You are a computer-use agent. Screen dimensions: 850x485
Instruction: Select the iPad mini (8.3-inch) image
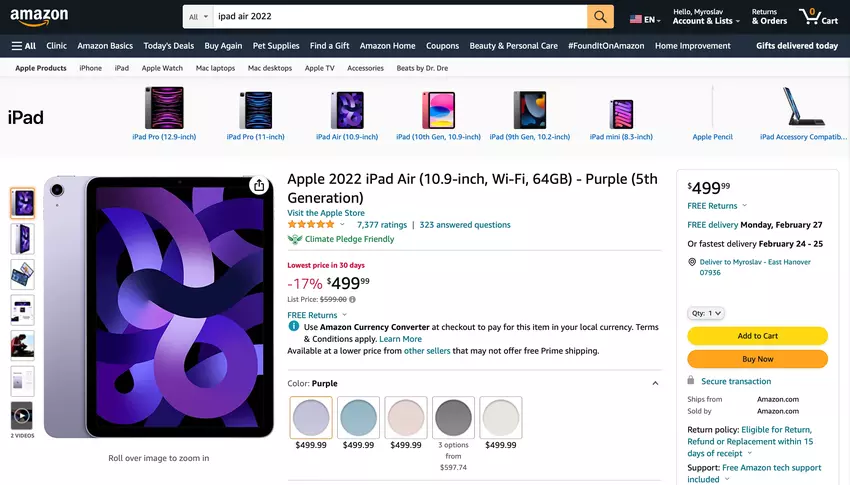point(621,113)
